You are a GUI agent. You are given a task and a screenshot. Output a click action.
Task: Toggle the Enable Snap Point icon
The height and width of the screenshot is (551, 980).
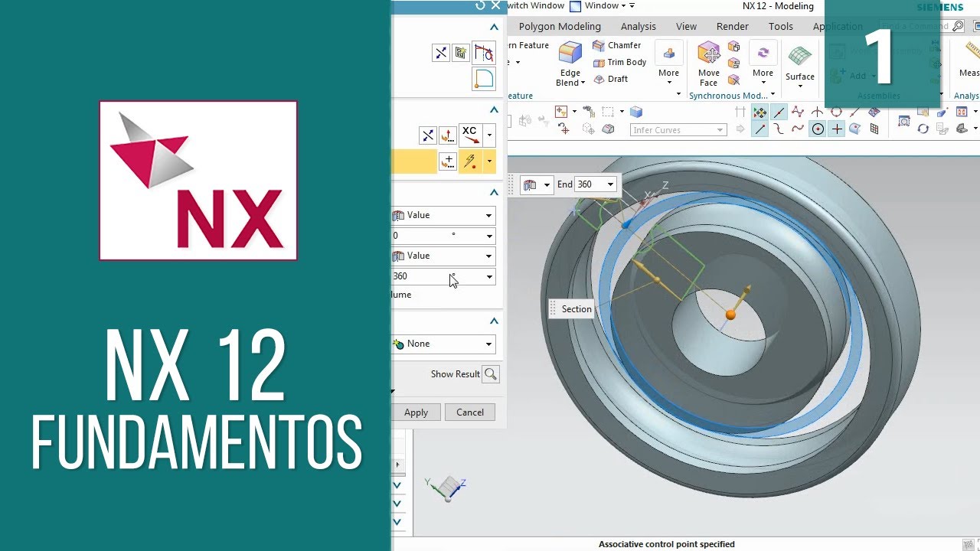pos(759,112)
